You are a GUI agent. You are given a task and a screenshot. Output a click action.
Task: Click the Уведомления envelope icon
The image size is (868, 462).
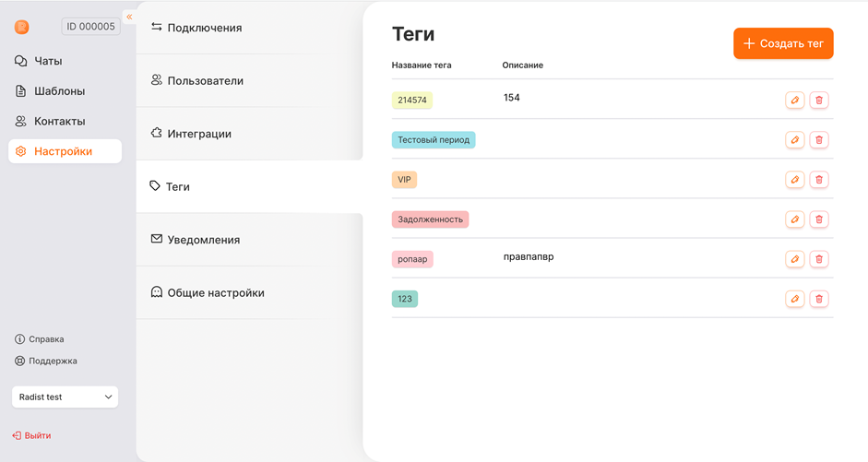[157, 239]
